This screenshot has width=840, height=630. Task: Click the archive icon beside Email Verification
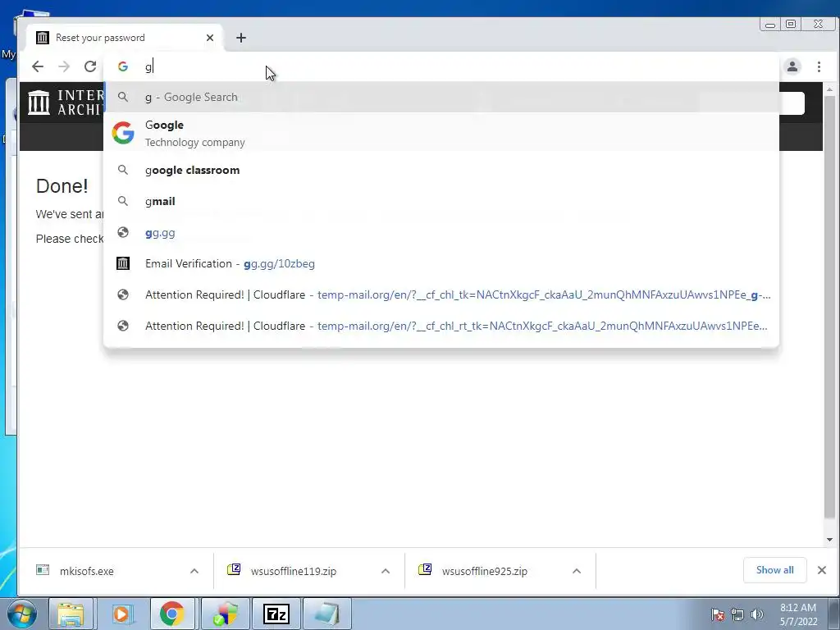(123, 263)
